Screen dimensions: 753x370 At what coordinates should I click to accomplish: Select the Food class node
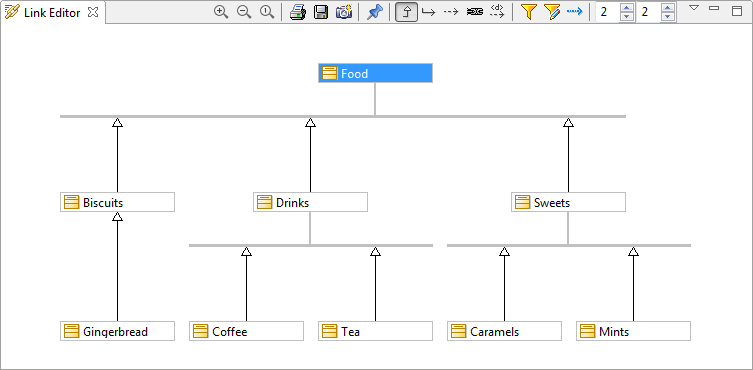coord(376,74)
